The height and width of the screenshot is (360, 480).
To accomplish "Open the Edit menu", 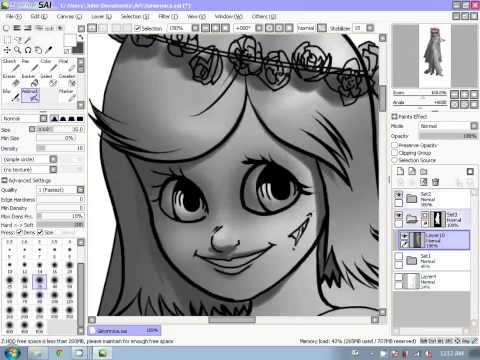I will [39, 17].
